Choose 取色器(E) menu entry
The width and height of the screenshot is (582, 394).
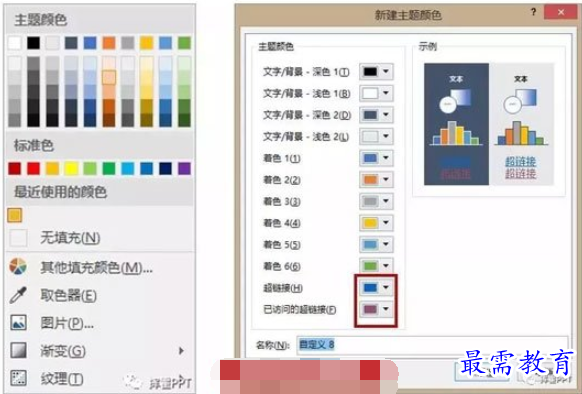69,295
